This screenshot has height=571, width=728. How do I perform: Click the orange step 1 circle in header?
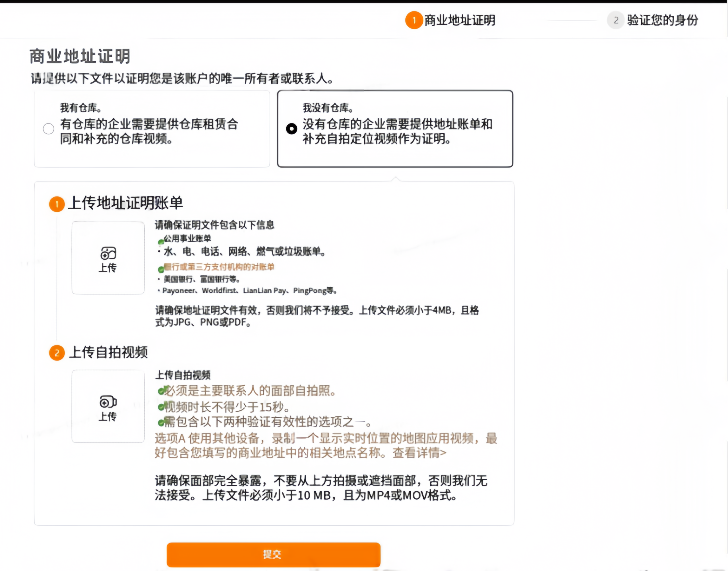414,20
